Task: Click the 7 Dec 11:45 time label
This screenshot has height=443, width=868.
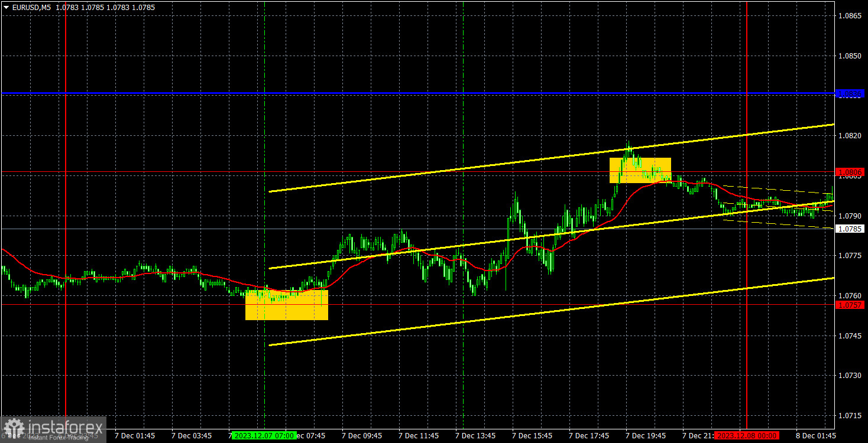Action: [x=419, y=435]
